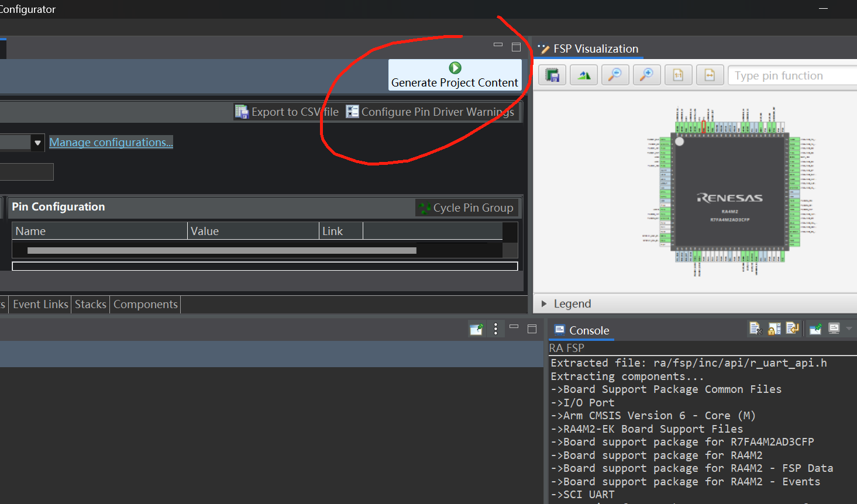Open lower-left panel view menu (three dots)
Viewport: 857px width, 504px height.
(495, 329)
